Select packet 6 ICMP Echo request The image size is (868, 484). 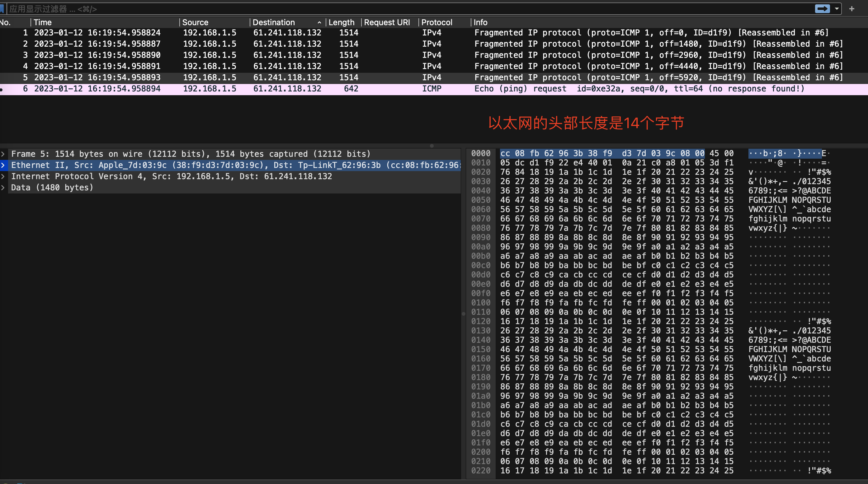point(434,89)
